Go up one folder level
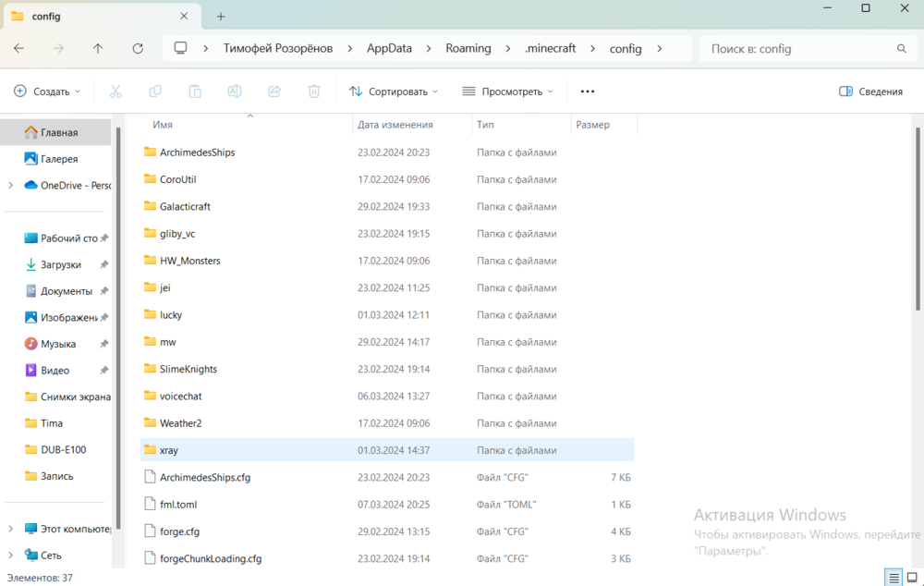Screen dimensions: 924x586 click(x=98, y=48)
